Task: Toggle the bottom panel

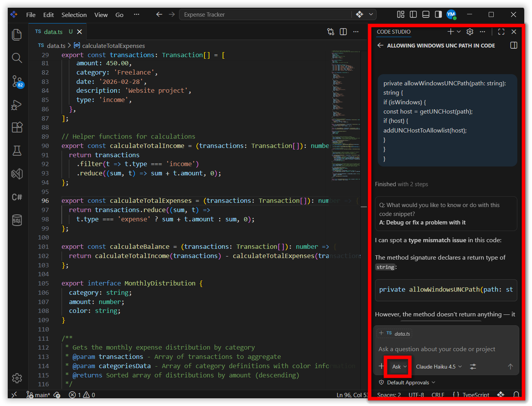Action: pos(426,15)
